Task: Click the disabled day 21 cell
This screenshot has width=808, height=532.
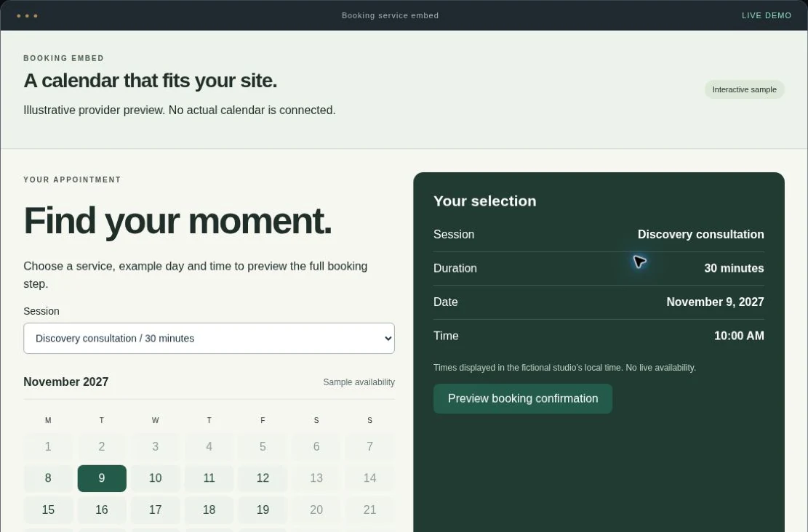Action: pyautogui.click(x=370, y=510)
